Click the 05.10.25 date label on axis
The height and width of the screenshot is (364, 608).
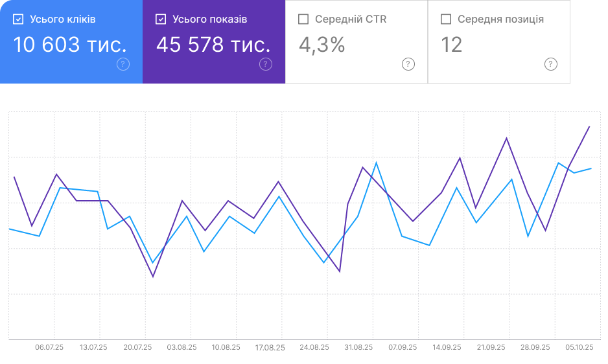point(579,347)
